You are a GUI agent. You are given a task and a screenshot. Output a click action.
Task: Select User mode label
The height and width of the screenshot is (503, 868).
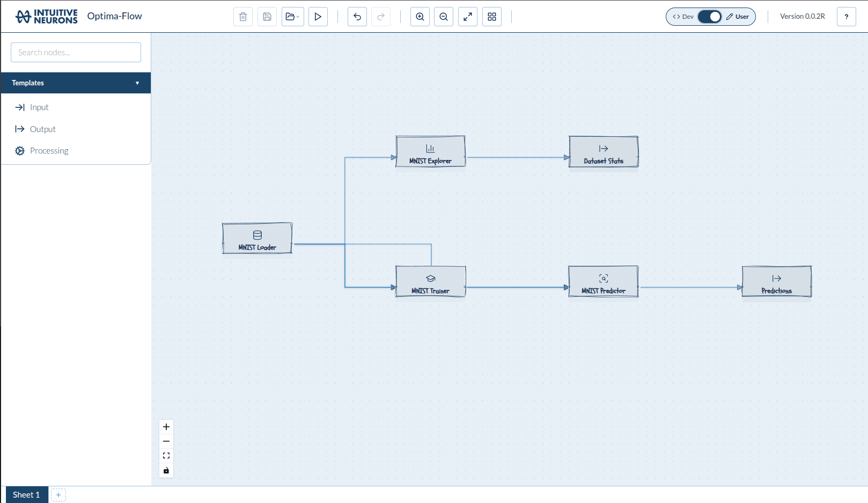point(738,17)
